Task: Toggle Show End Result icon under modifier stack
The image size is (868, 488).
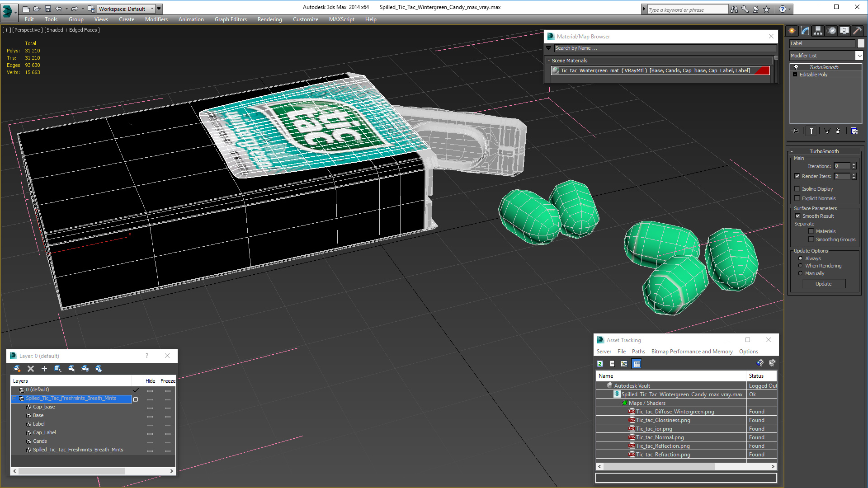Action: click(811, 131)
